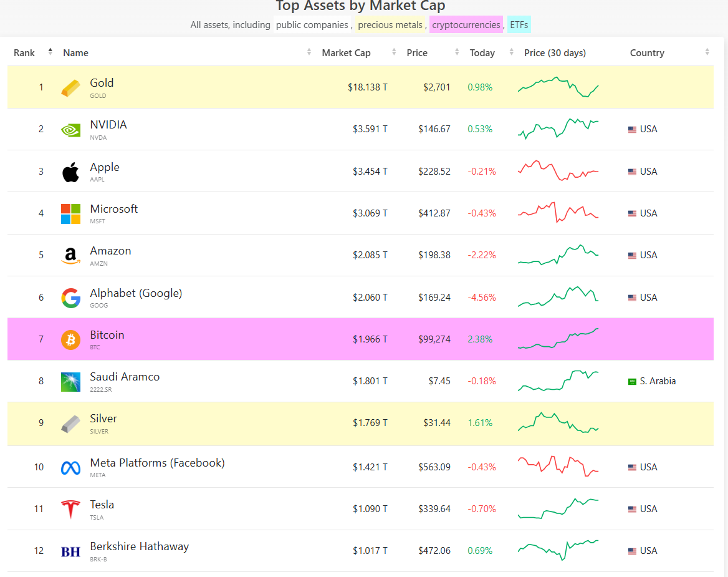This screenshot has width=728, height=577.
Task: Open the Apple company page link
Action: pos(105,167)
